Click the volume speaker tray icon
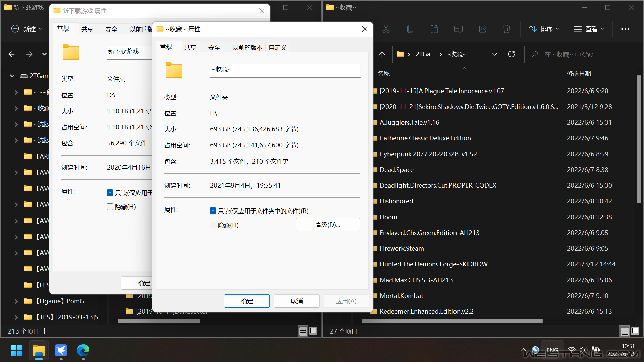 [583, 350]
